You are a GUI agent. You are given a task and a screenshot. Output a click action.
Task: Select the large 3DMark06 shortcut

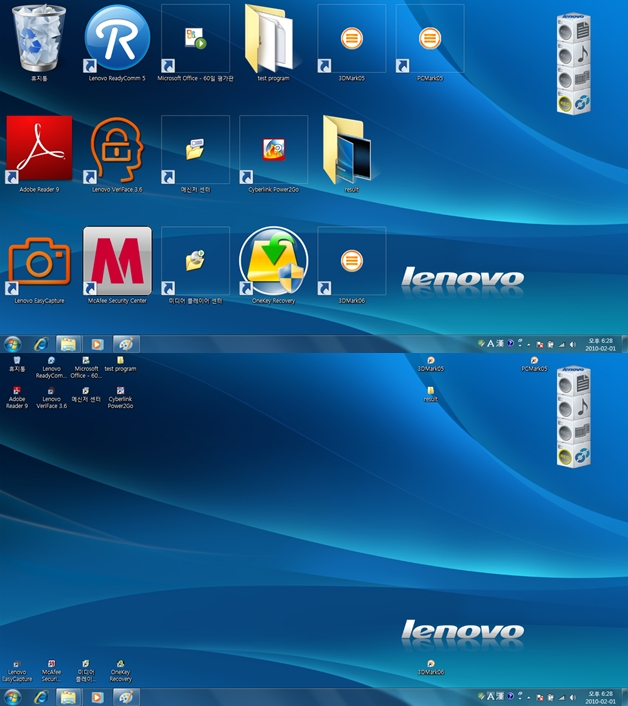pyautogui.click(x=352, y=261)
